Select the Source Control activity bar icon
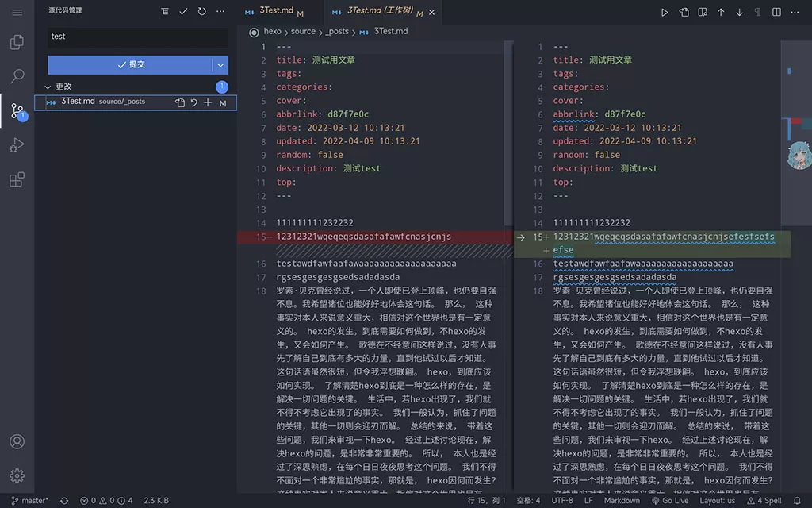Viewport: 812px width, 508px height. pos(17,110)
